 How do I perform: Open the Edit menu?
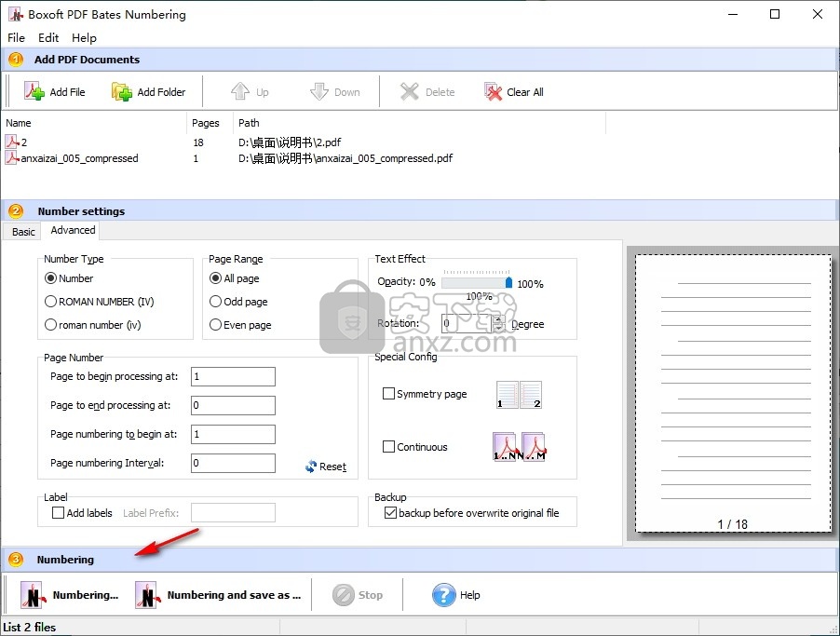point(48,37)
